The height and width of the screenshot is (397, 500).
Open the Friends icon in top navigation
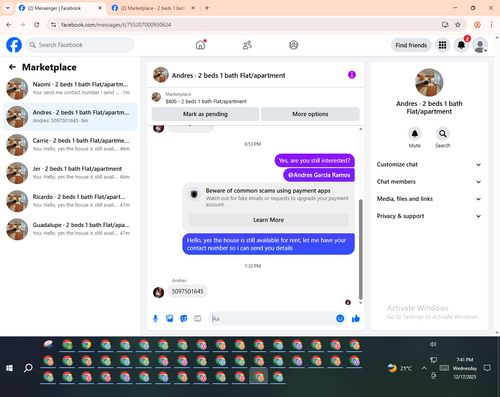(x=247, y=45)
